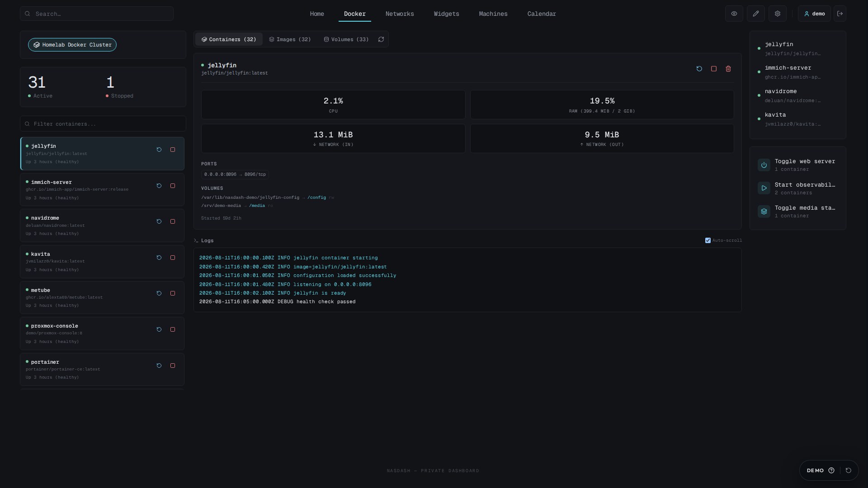This screenshot has width=868, height=488.
Task: Open settings gear in top bar
Action: tap(778, 14)
